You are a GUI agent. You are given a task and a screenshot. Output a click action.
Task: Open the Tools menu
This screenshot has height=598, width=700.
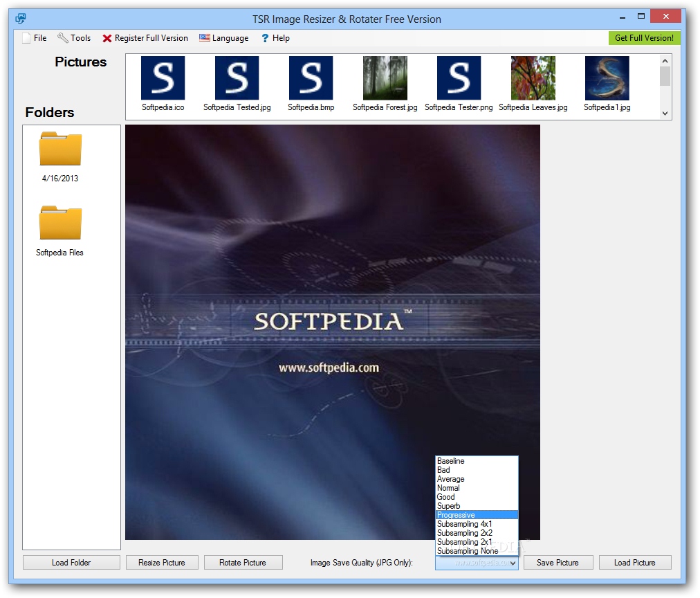pyautogui.click(x=75, y=38)
